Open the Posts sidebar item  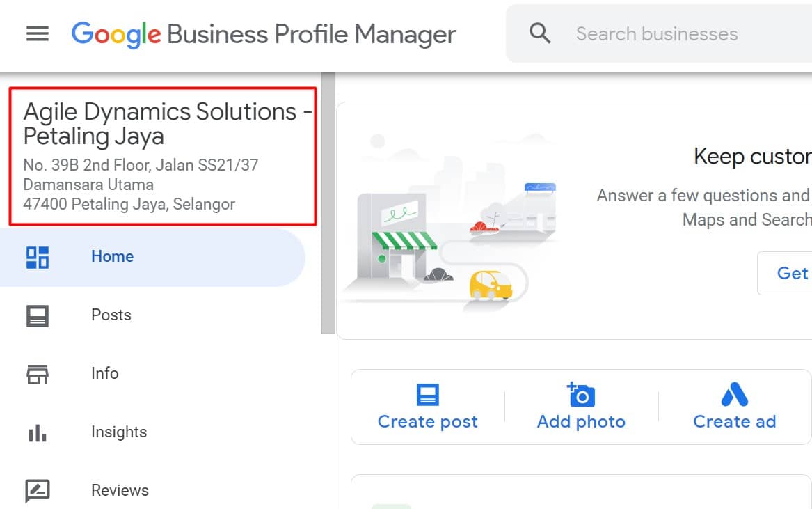pos(111,315)
